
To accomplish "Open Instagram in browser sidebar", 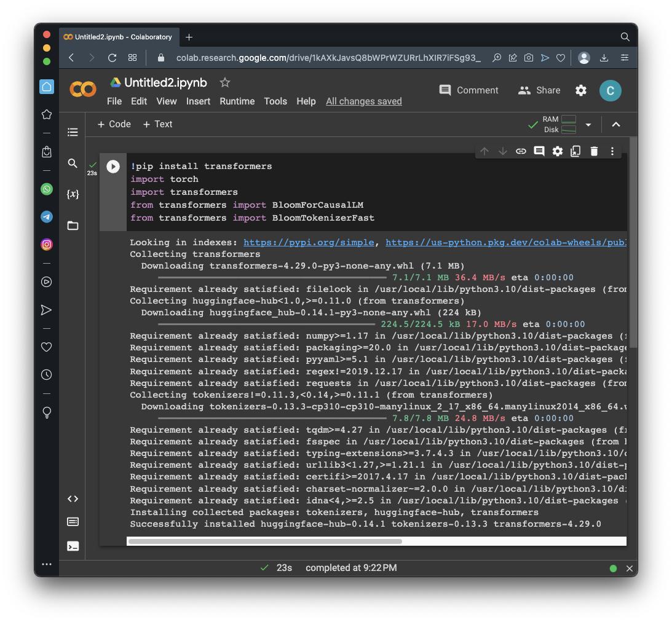I will click(x=47, y=244).
